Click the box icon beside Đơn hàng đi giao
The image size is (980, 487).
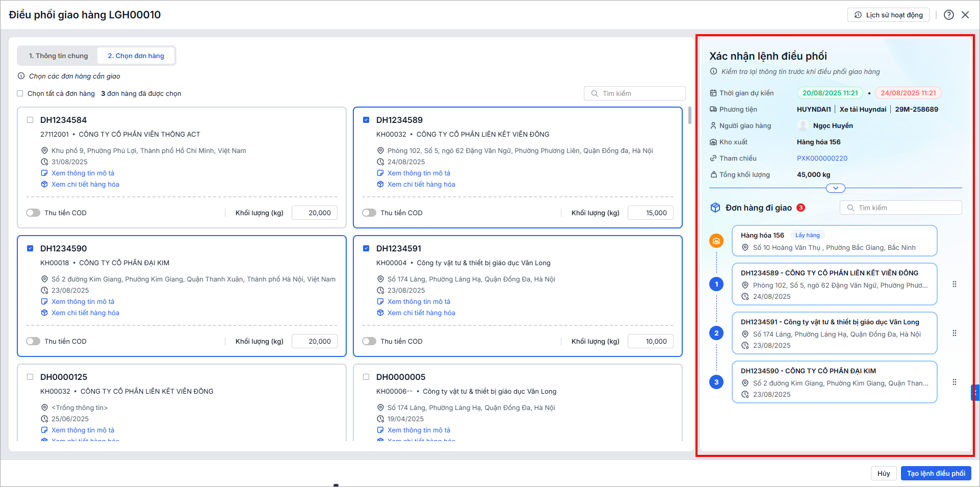715,208
